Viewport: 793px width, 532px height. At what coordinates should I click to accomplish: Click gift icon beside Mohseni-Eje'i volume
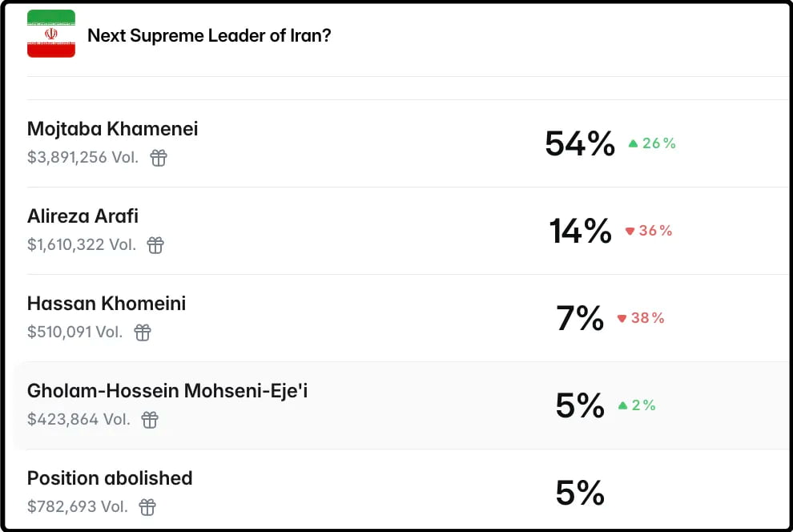(x=150, y=420)
